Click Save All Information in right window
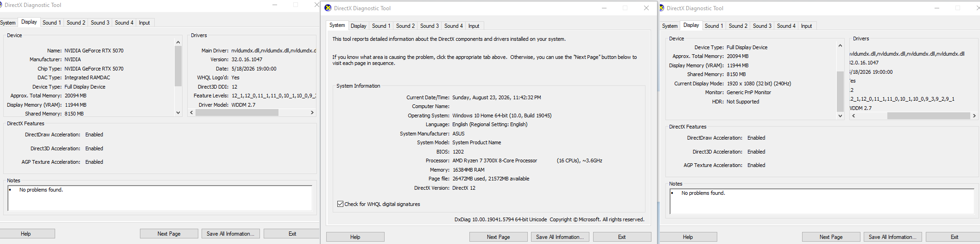This screenshot has width=980, height=244. click(893, 237)
